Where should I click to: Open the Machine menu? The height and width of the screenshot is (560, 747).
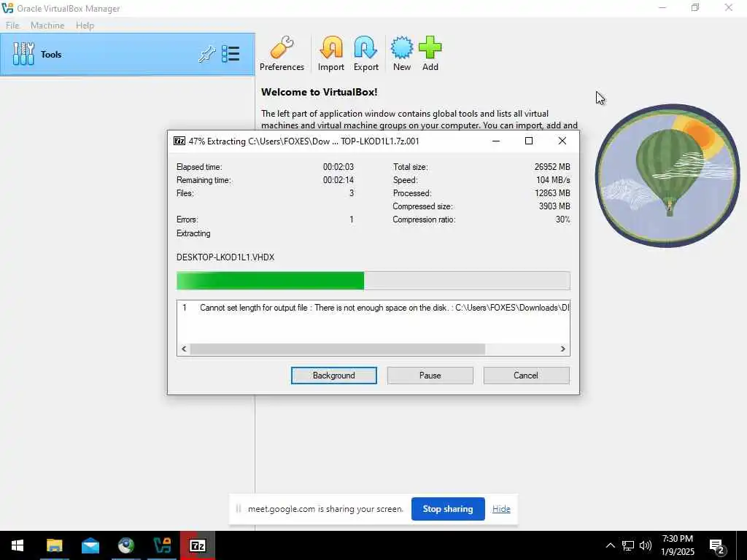click(x=47, y=26)
